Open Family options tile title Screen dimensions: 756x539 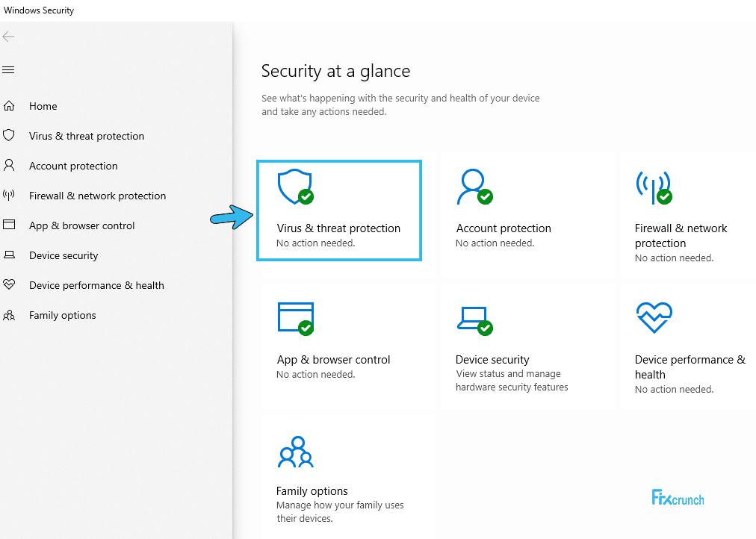click(312, 490)
